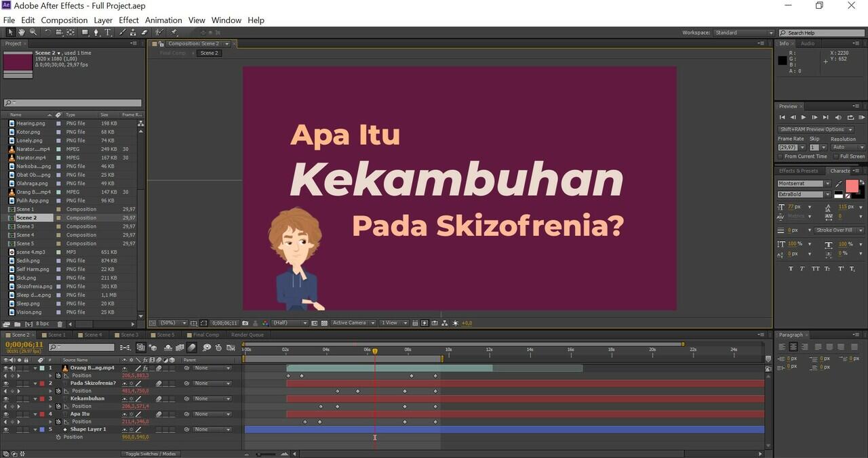Toggle loop option in Preview panel

[850, 117]
